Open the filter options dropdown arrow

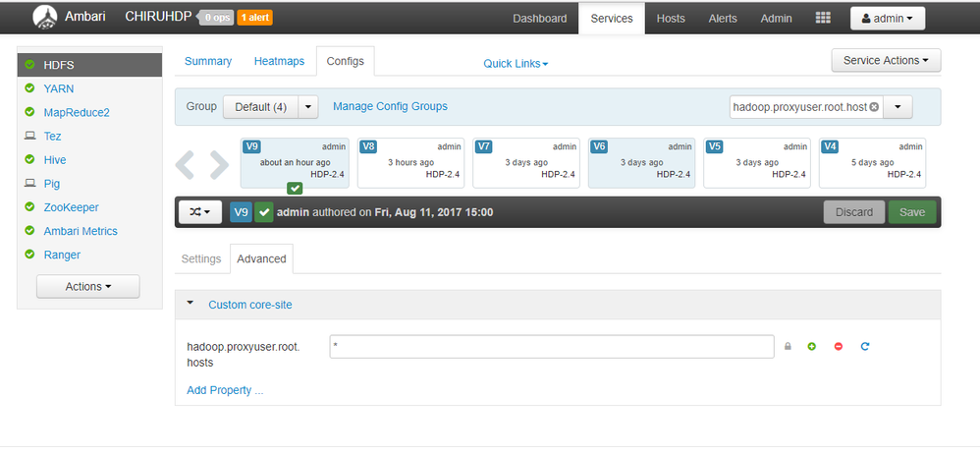tap(898, 107)
